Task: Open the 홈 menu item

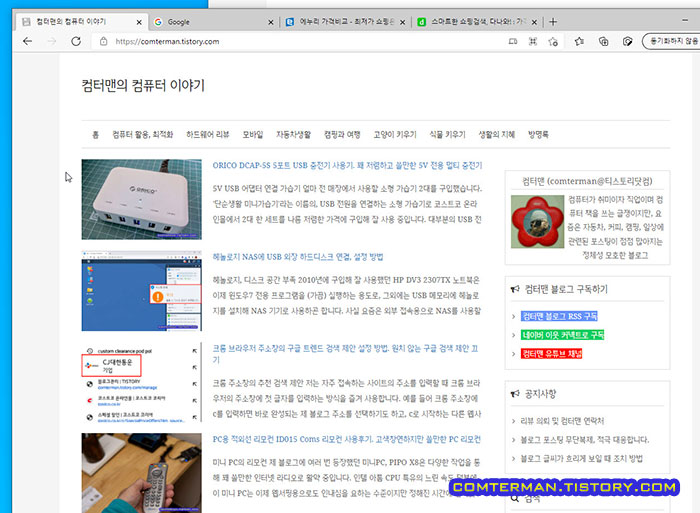Action: 96,134
